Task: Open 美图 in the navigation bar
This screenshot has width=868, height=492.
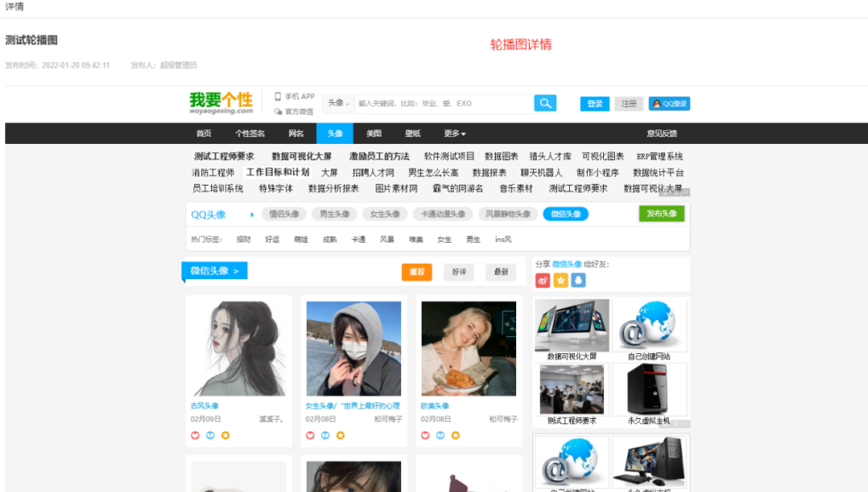Action: point(374,134)
